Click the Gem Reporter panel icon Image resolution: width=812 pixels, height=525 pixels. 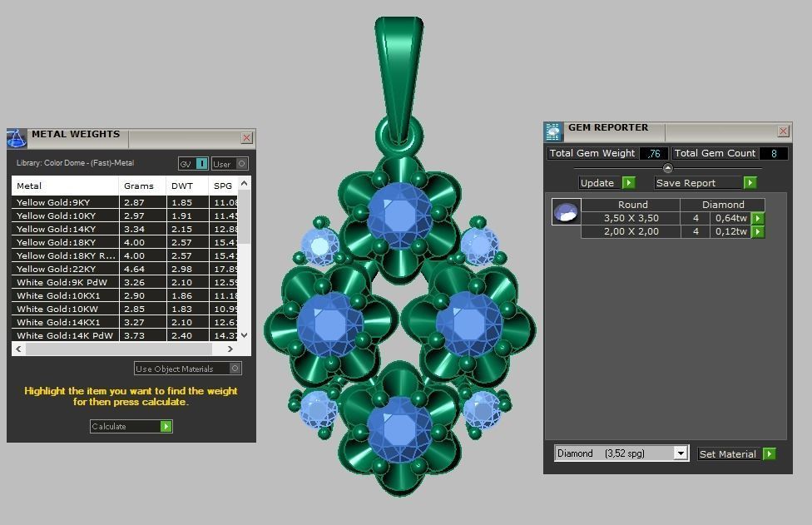coord(553,131)
